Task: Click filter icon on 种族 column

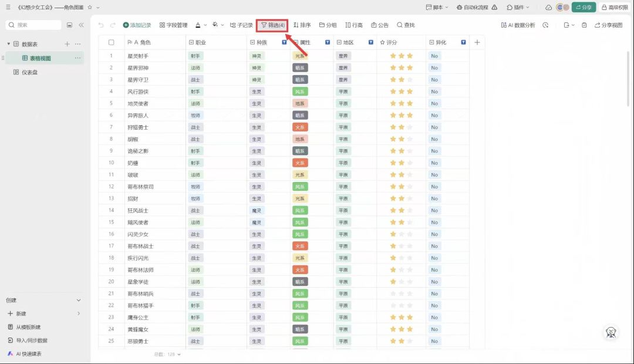Action: (284, 42)
